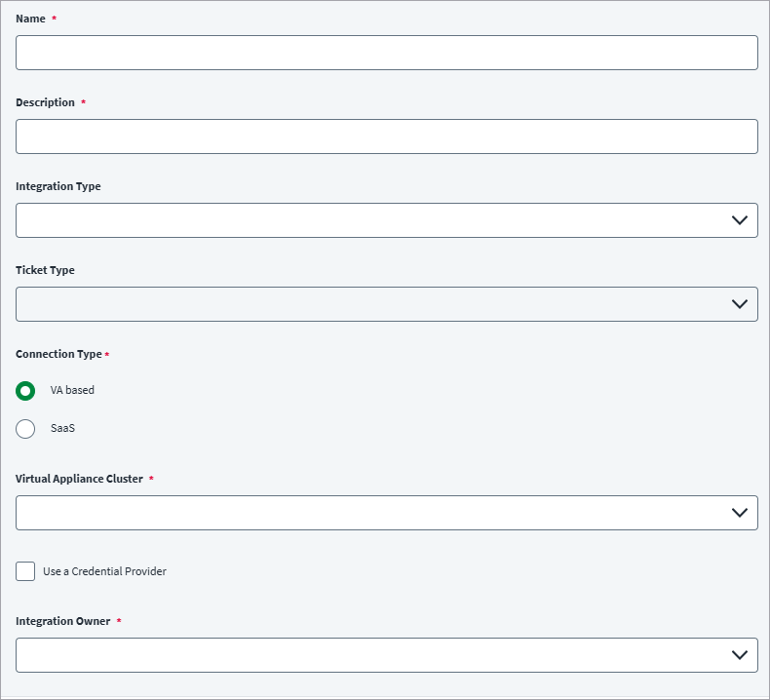This screenshot has width=770, height=700.
Task: Click the Virtual Appliance Cluster chevron icon
Action: [739, 513]
